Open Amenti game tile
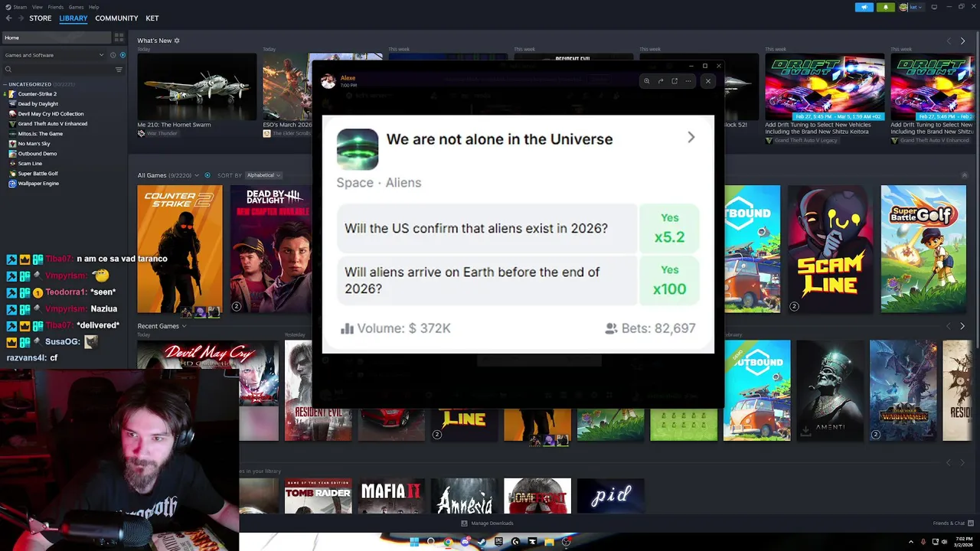This screenshot has height=551, width=980. point(830,390)
